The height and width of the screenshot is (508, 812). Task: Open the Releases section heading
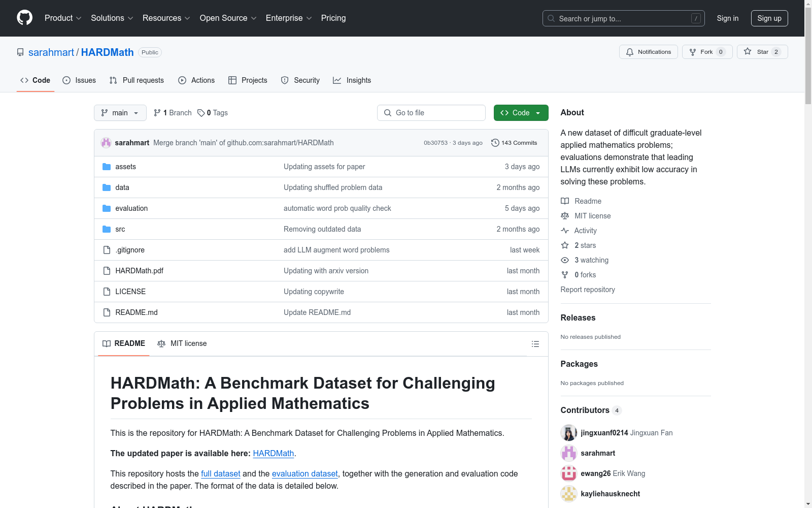578,317
